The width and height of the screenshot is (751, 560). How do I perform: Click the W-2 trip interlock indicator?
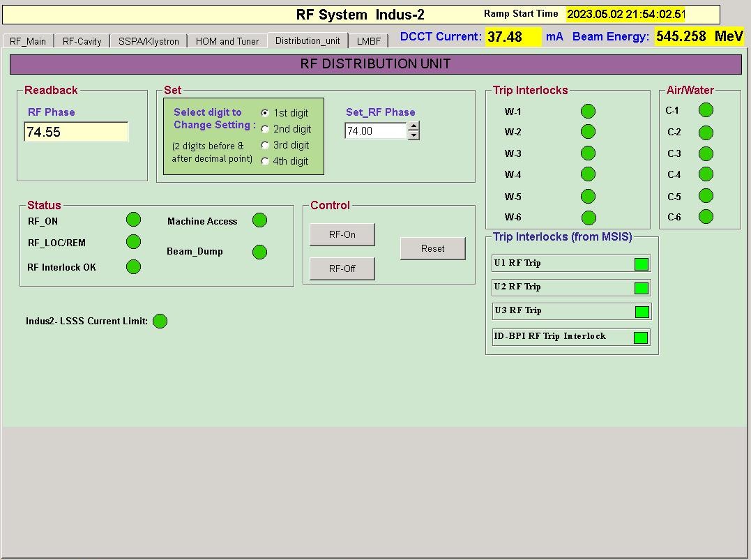(588, 131)
